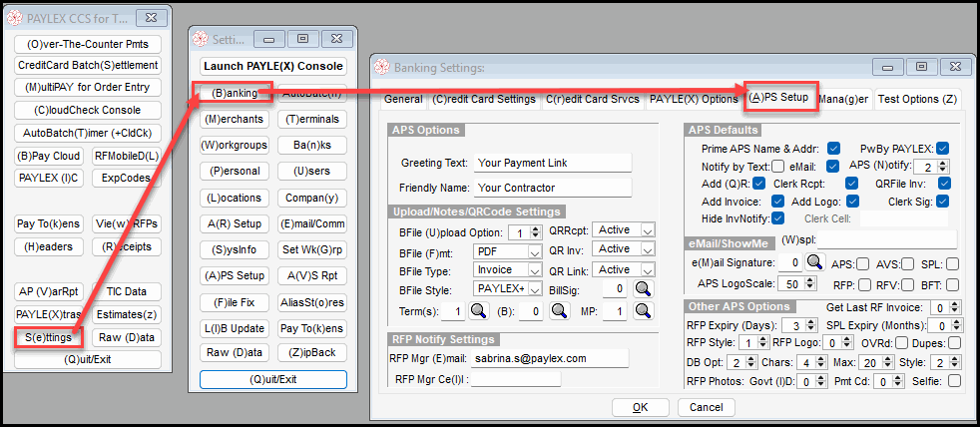Open the C(r)edit Card Srvcs tab

coord(593,100)
